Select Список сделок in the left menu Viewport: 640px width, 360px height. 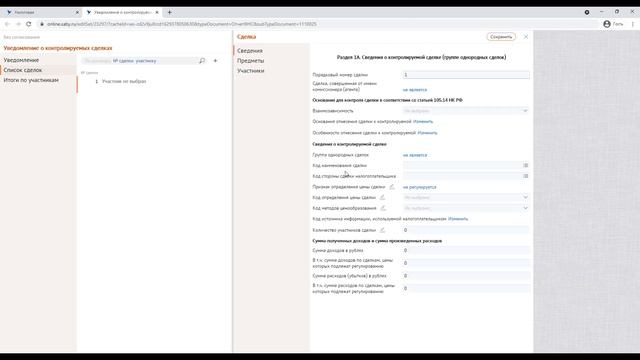[x=23, y=70]
